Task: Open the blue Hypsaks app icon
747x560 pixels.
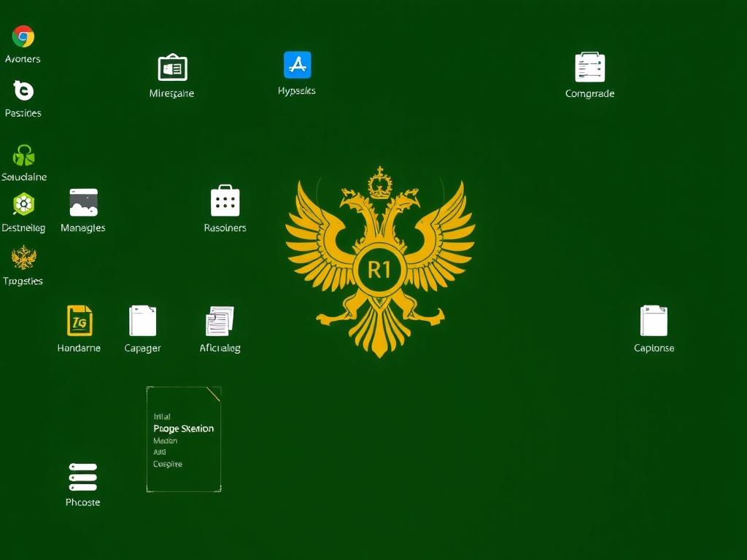Action: [x=297, y=66]
